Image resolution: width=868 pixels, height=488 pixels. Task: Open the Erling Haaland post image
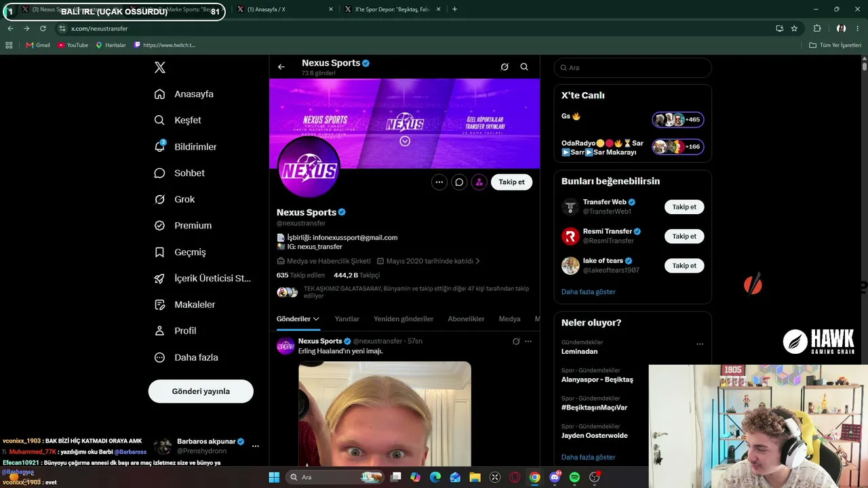pos(384,414)
